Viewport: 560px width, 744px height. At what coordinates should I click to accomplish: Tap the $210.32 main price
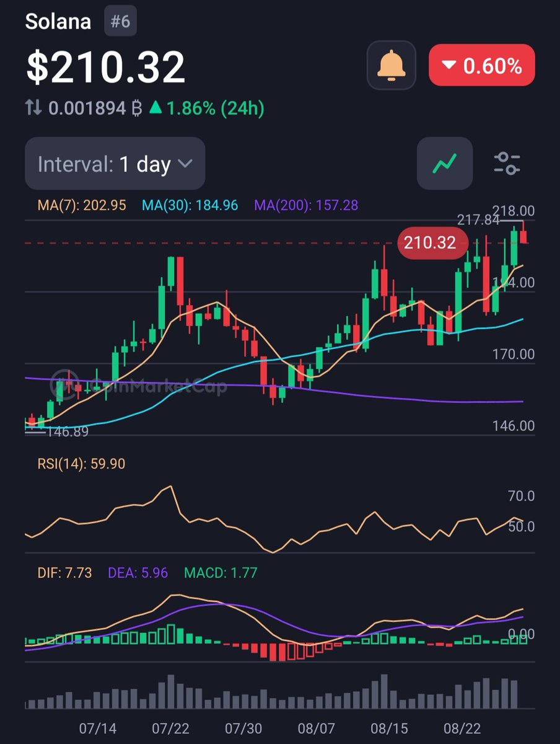click(x=105, y=68)
